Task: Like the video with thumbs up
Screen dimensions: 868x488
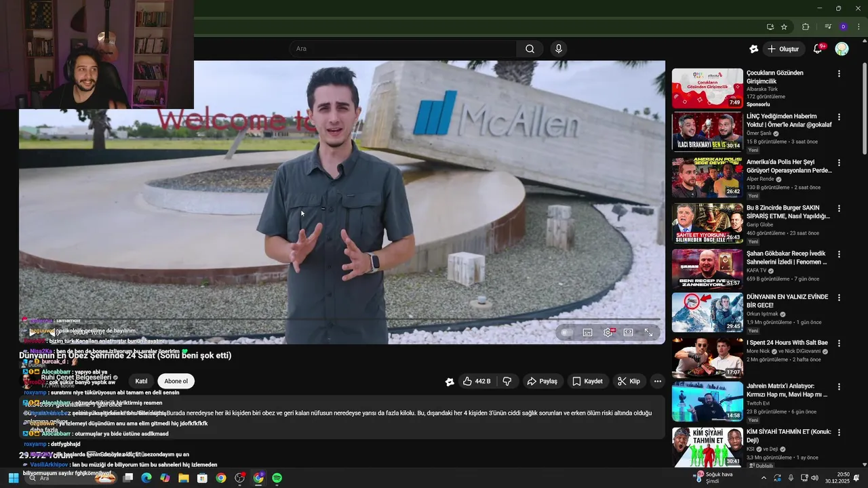Action: (477, 382)
